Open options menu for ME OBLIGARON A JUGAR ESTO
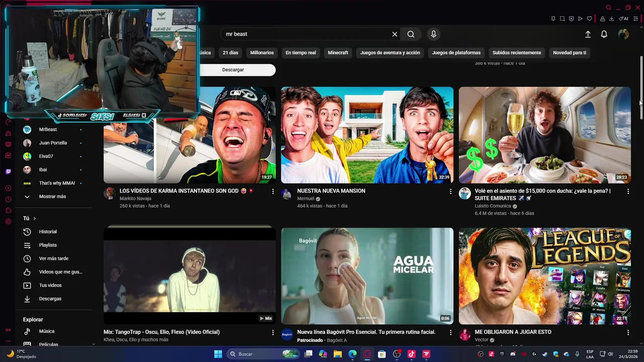This screenshot has height=362, width=644. click(x=628, y=333)
